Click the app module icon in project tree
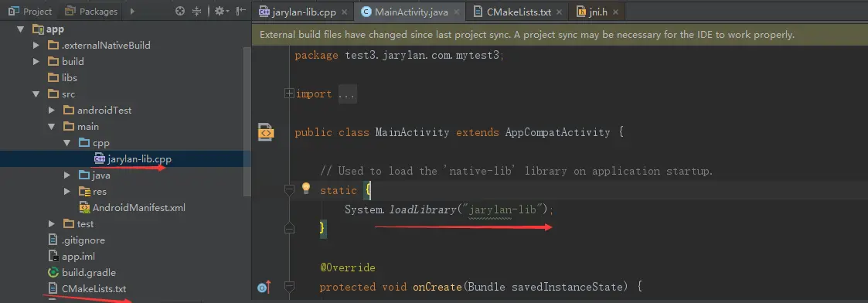Image resolution: width=868 pixels, height=303 pixels. pyautogui.click(x=38, y=29)
